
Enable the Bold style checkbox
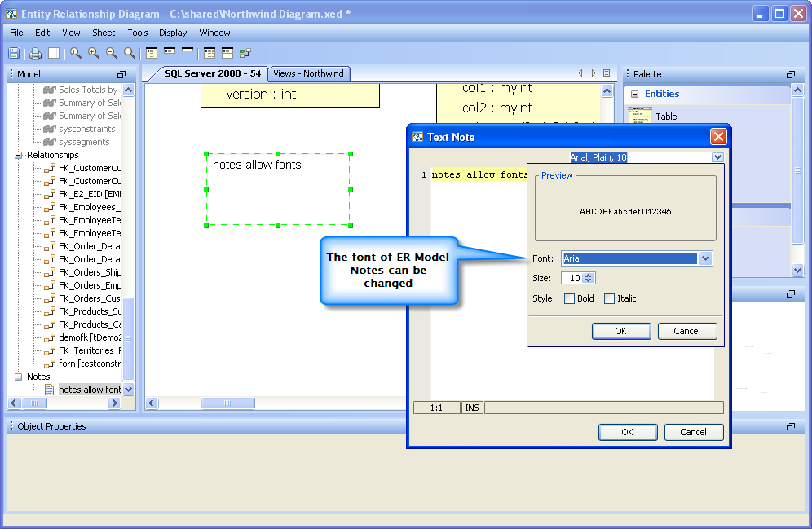point(569,298)
